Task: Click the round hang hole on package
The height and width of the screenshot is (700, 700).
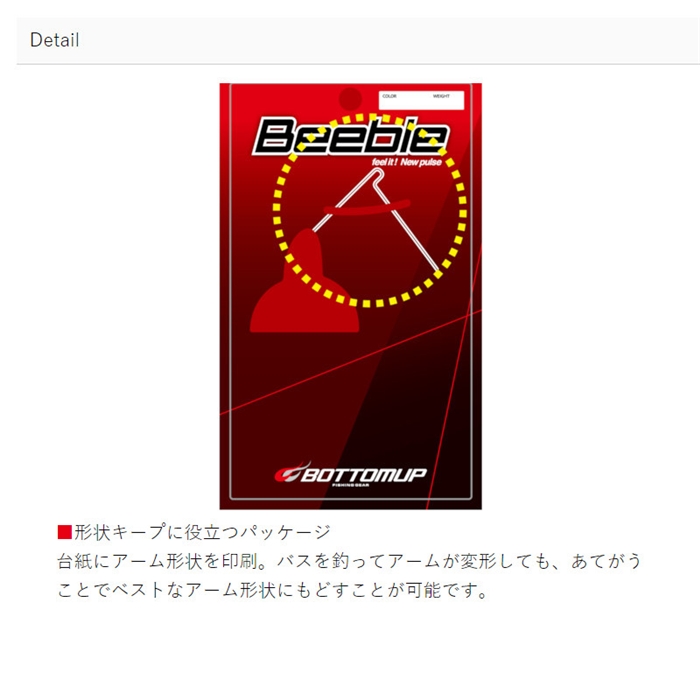Action: click(x=350, y=99)
